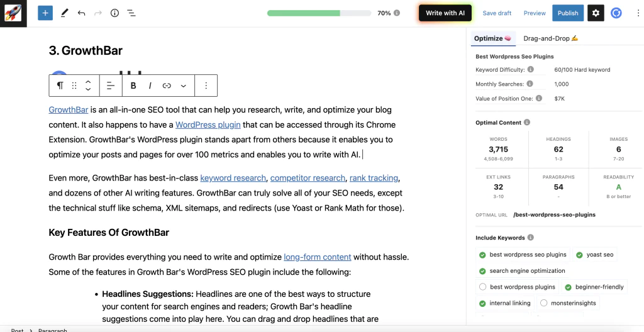Image resolution: width=644 pixels, height=332 pixels.
Task: Change the paragraph block type
Action: (x=60, y=86)
